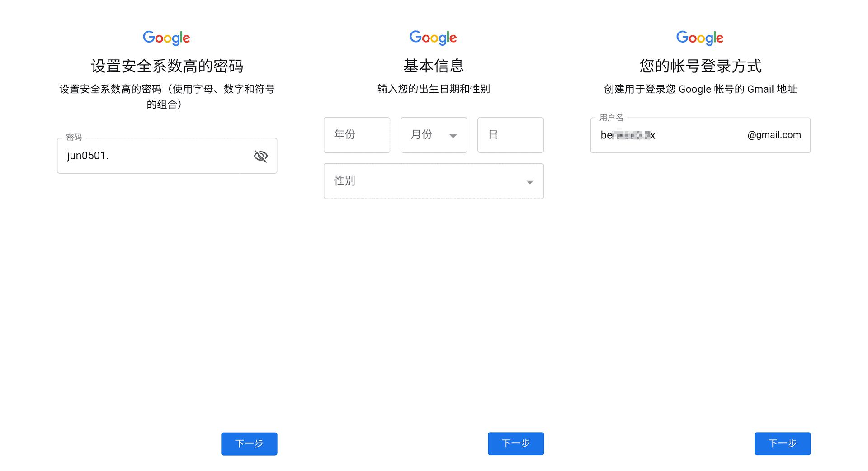Viewport: 868px width, 471px height.
Task: Click the 下一步 button below the password field
Action: click(x=249, y=444)
